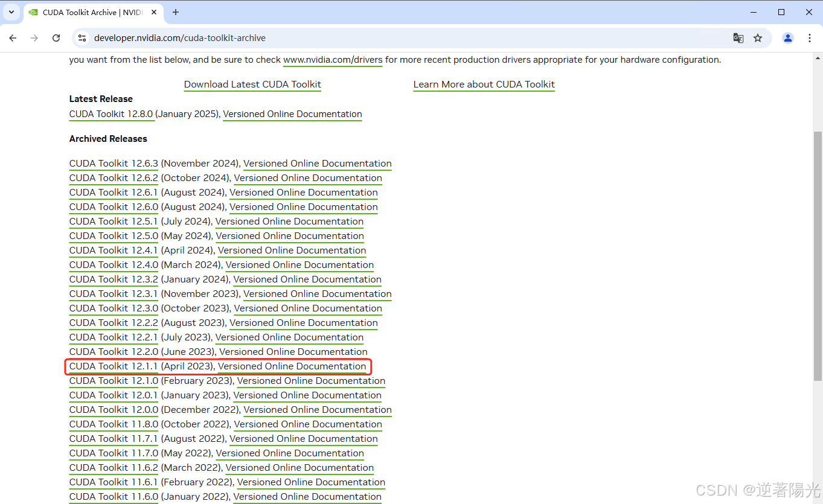
Task: Open CUDA Toolkit 12.3.1 link
Action: (114, 294)
